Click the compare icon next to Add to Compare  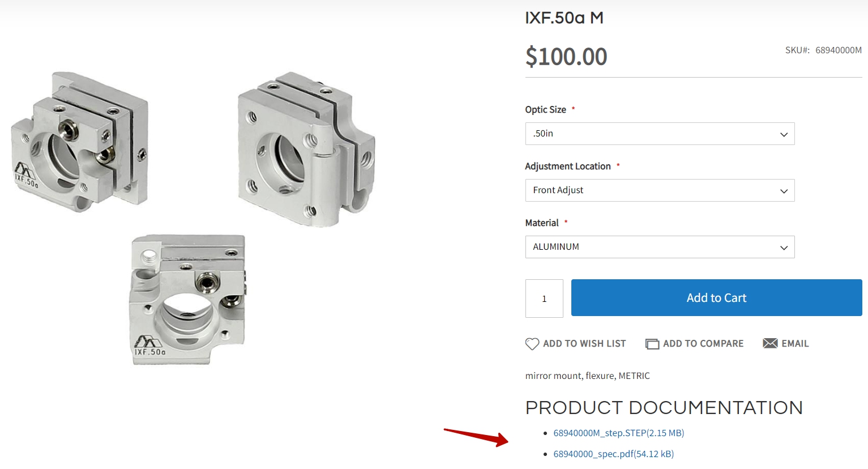point(652,344)
